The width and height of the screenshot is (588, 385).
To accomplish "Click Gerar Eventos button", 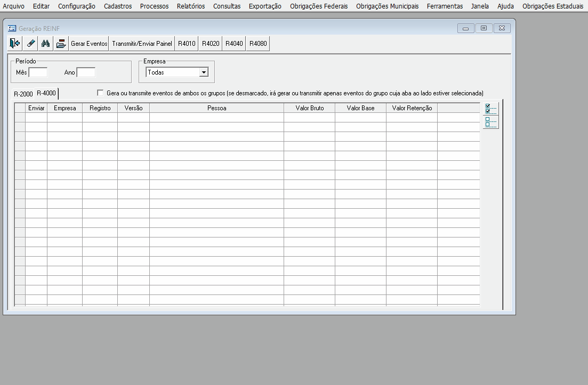I will 89,44.
